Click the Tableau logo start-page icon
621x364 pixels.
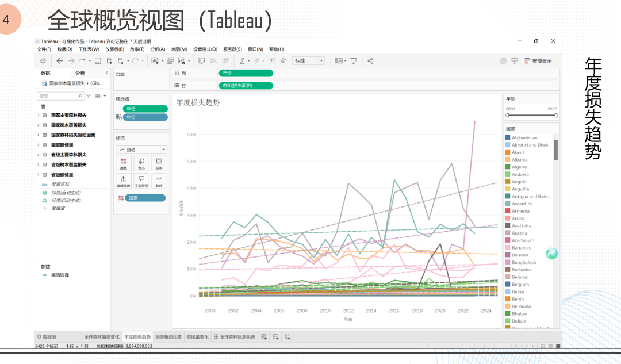(x=43, y=60)
